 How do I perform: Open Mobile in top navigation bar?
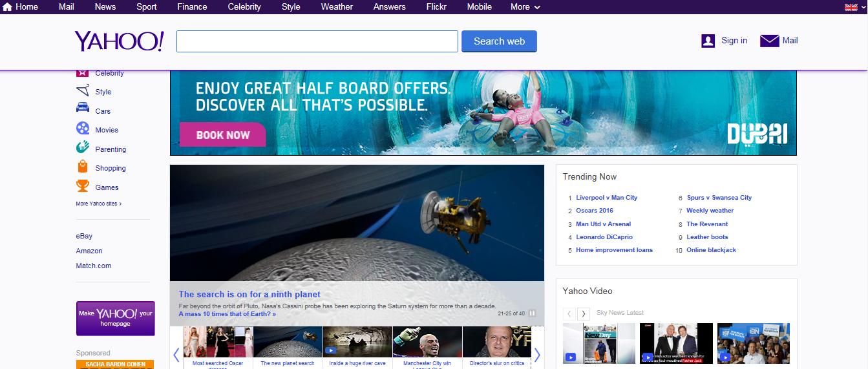click(x=479, y=6)
